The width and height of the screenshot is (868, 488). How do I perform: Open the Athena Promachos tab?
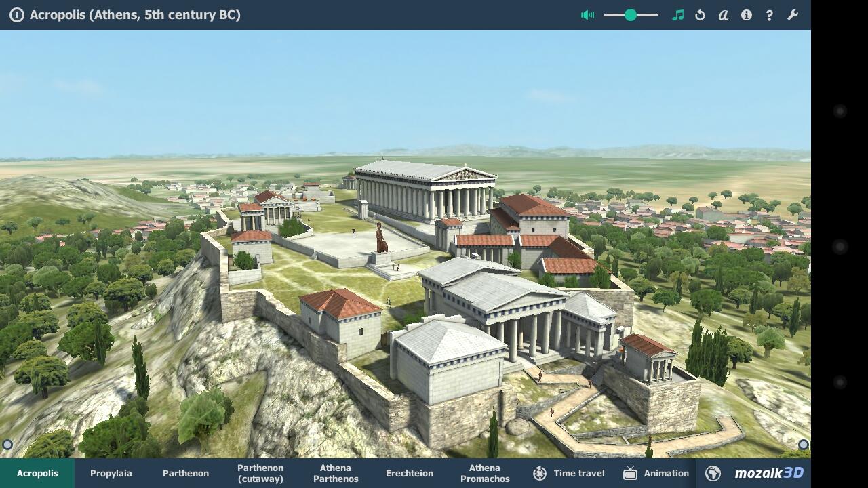485,473
